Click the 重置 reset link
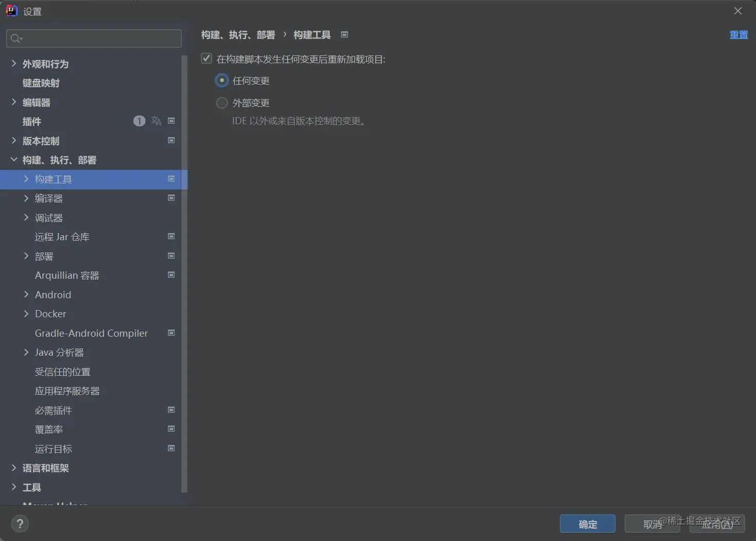Viewport: 756px width, 541px height. (739, 34)
